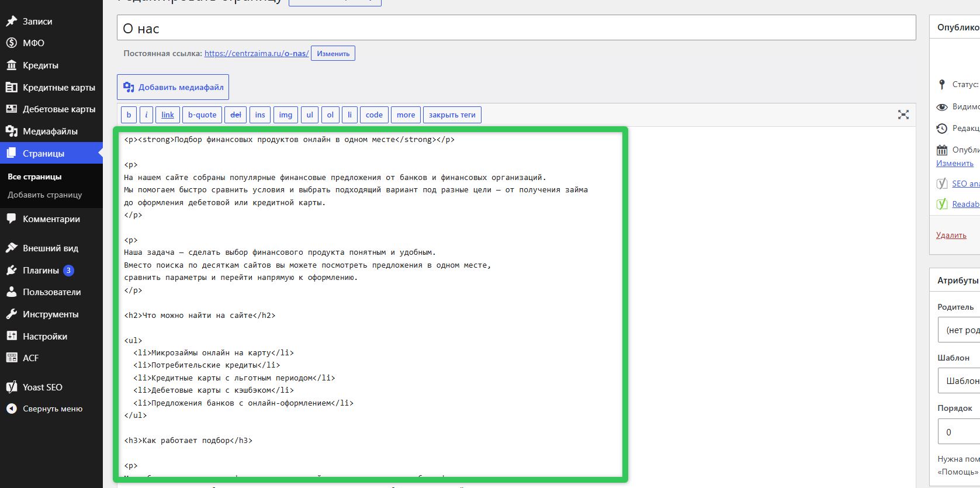Open the Шаблон template dropdown
The height and width of the screenshot is (488, 980).
tap(959, 380)
